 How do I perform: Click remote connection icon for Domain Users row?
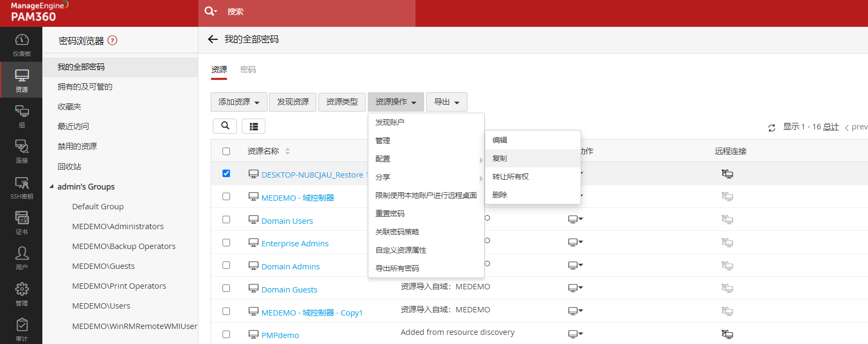pyautogui.click(x=727, y=219)
